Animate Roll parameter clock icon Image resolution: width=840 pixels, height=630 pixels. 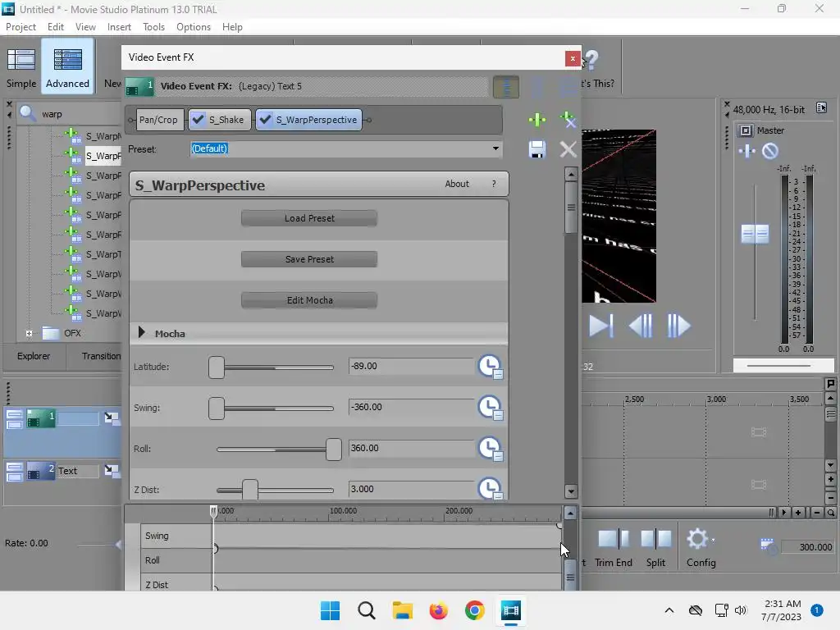pos(490,449)
